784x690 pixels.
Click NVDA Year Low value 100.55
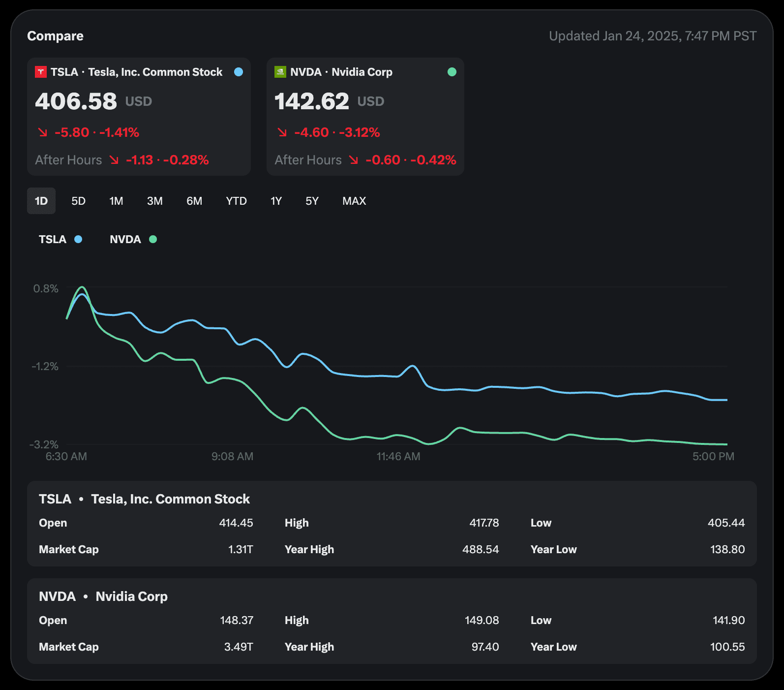(x=727, y=647)
